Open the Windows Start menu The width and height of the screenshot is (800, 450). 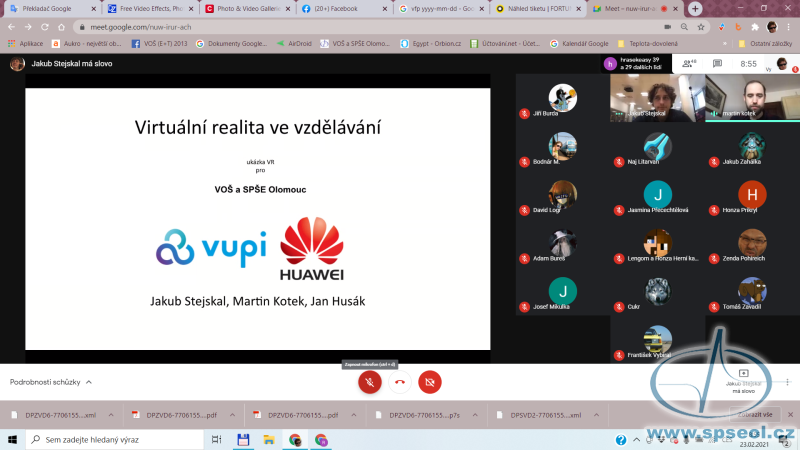tap(12, 440)
